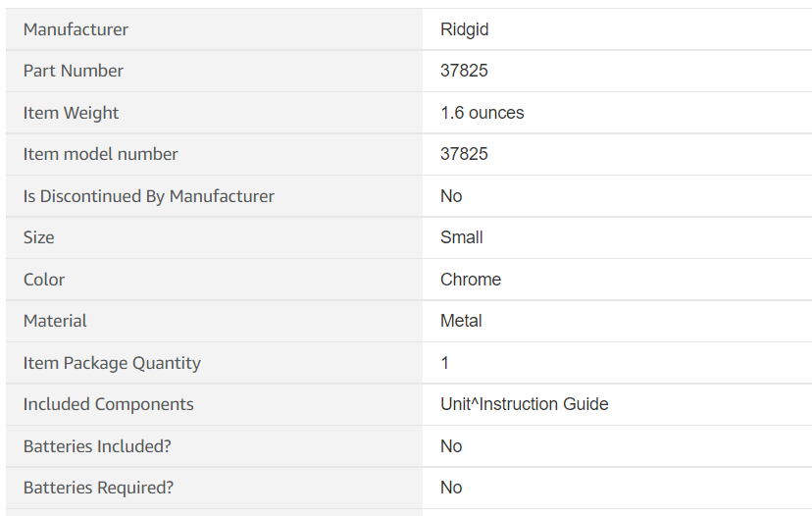Select the Metal material value

click(x=461, y=321)
